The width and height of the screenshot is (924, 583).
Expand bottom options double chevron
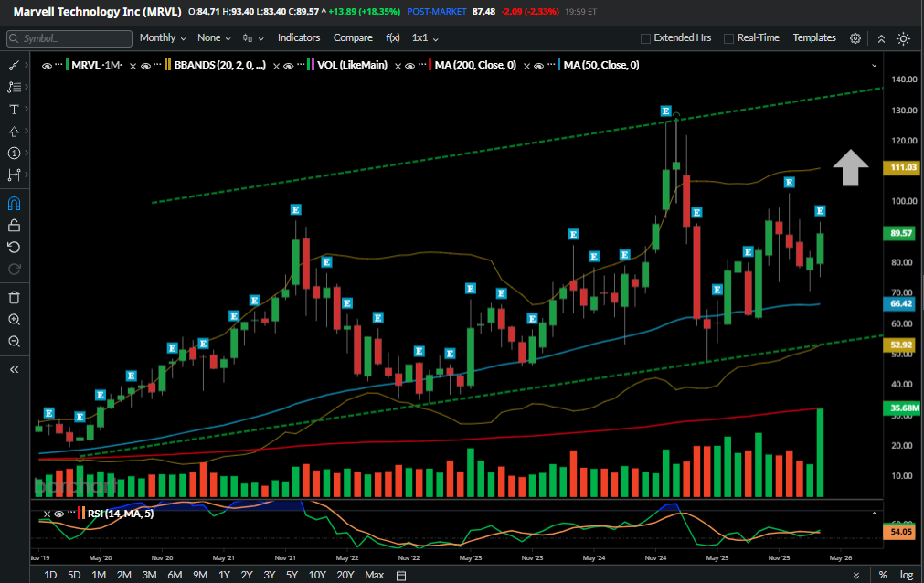coord(855,576)
